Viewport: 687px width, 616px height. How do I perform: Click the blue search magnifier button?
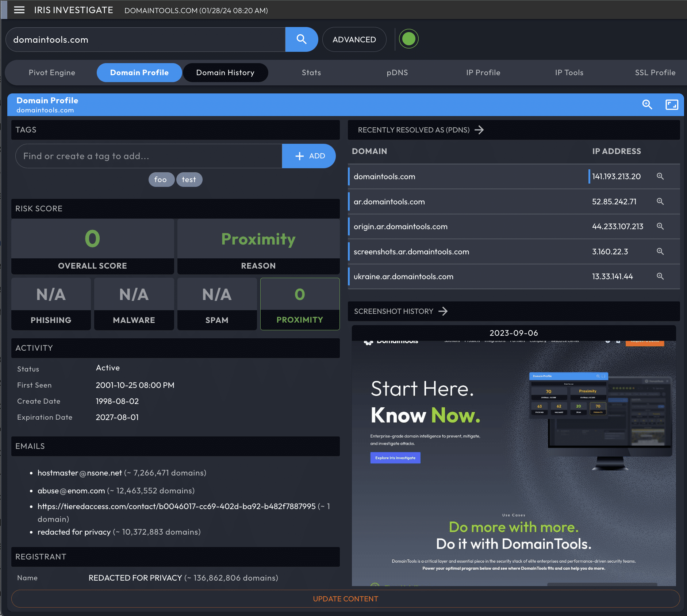point(302,39)
